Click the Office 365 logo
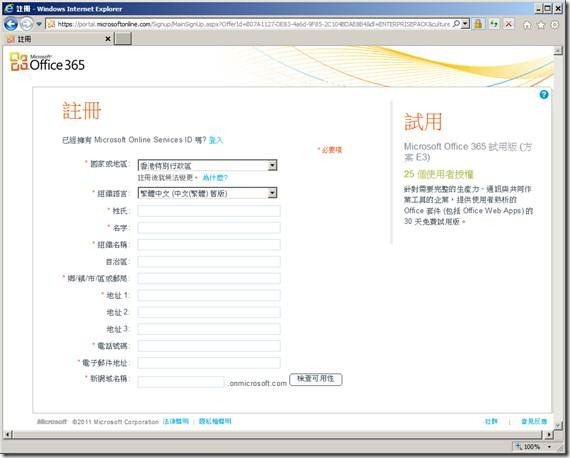The height and width of the screenshot is (458, 570). click(47, 62)
